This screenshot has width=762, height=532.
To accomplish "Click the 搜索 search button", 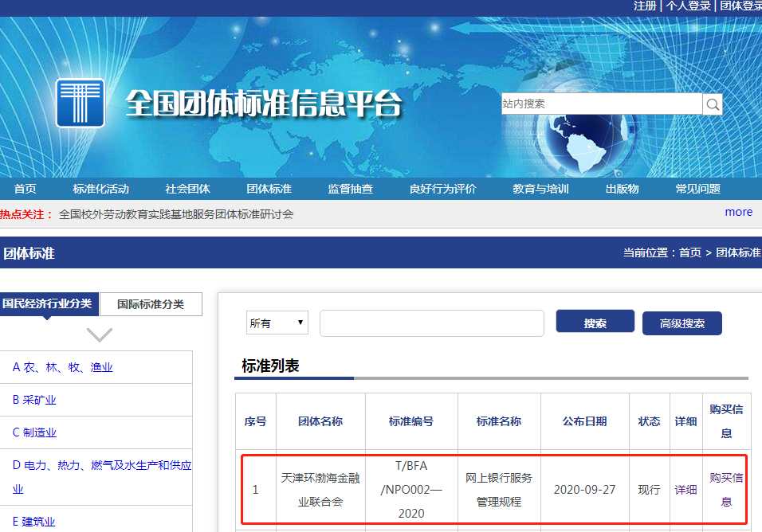I will [595, 321].
